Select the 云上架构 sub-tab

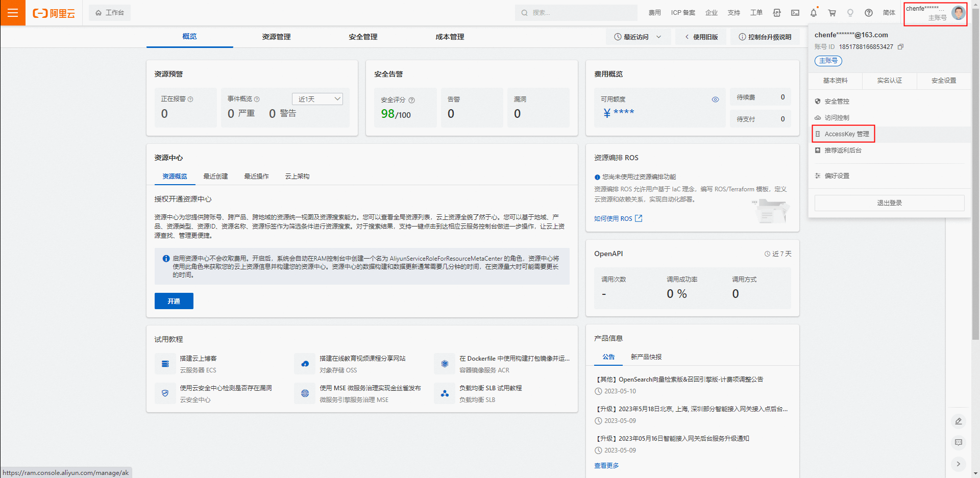[x=297, y=177]
